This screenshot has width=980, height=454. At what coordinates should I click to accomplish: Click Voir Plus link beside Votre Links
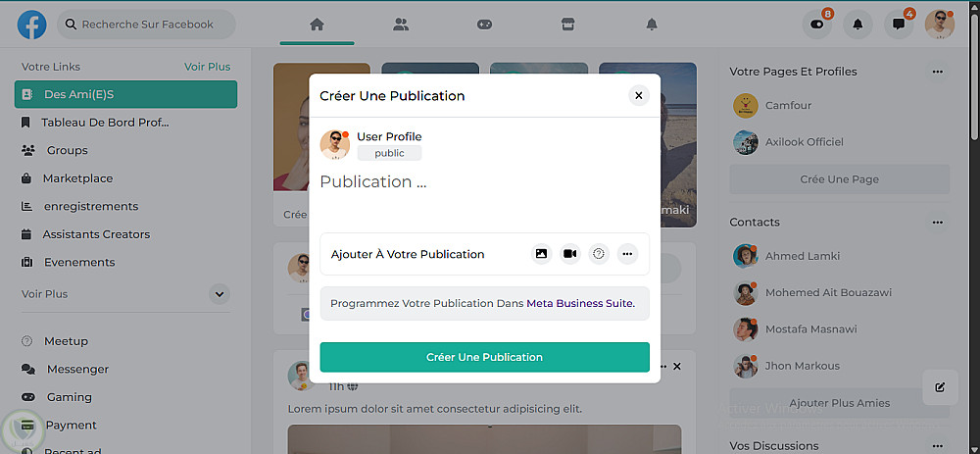[207, 67]
